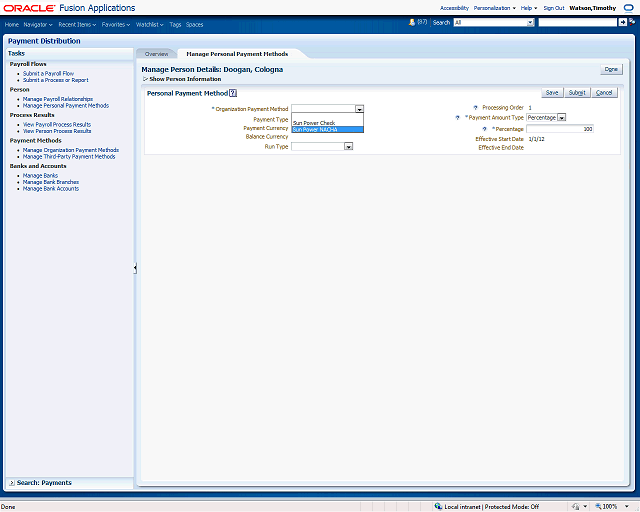The width and height of the screenshot is (640, 512).
Task: Open the Navigator menu
Action: tap(38, 24)
